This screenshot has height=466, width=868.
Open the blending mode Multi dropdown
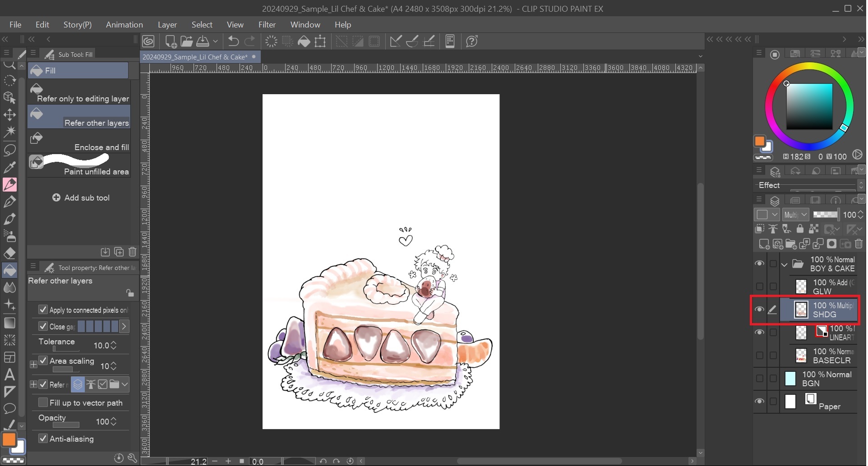(795, 215)
